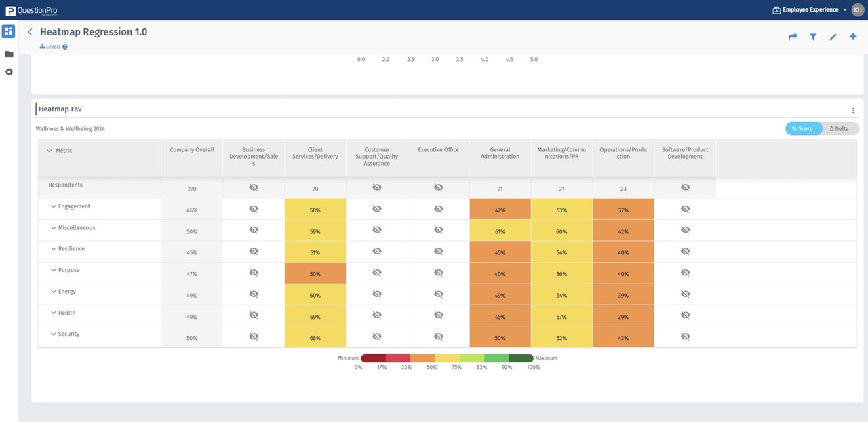Click the edit pencil icon
The width and height of the screenshot is (868, 422).
click(x=833, y=37)
